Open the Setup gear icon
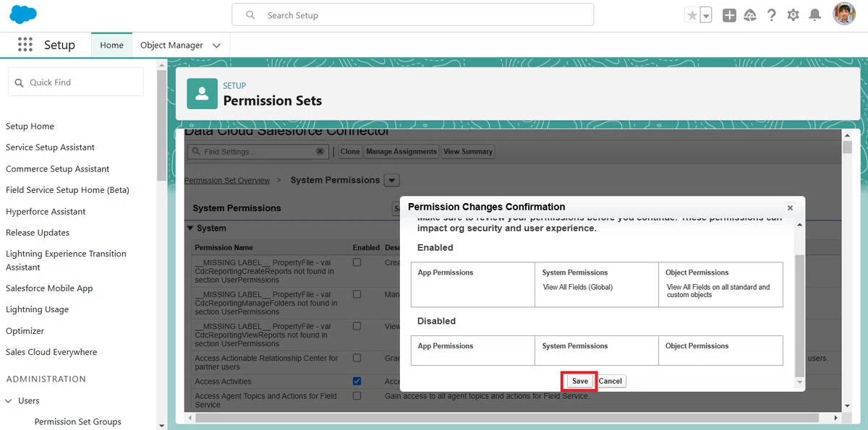The image size is (868, 430). pyautogui.click(x=793, y=15)
